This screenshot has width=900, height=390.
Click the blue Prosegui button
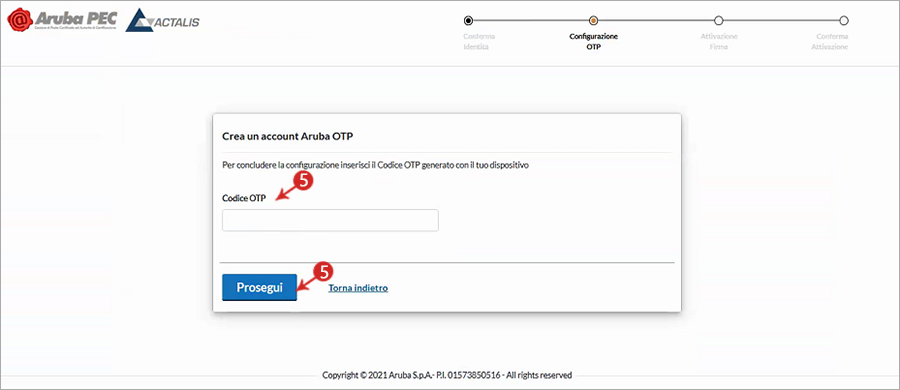coord(259,287)
